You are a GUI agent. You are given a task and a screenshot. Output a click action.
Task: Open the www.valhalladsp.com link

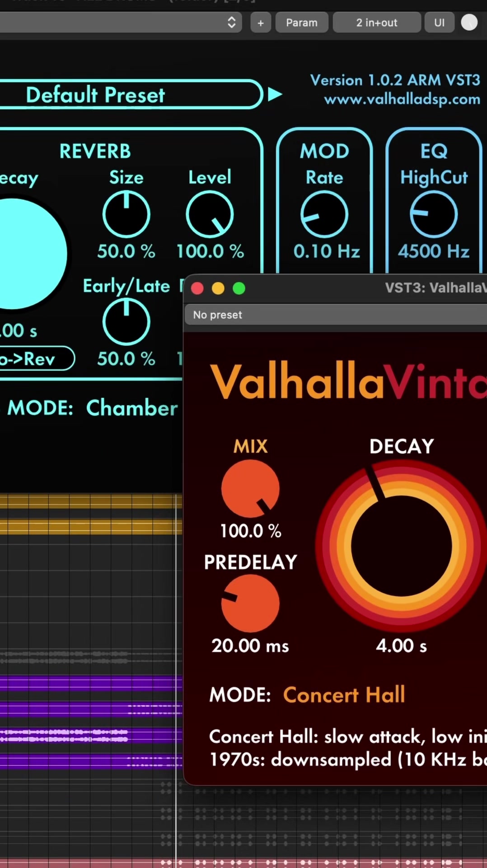(402, 99)
